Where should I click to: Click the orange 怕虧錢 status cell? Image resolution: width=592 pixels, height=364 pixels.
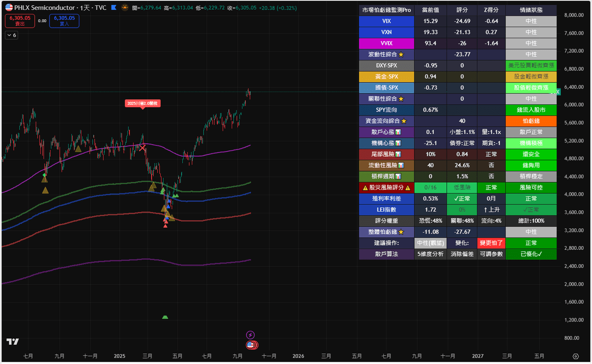531,121
